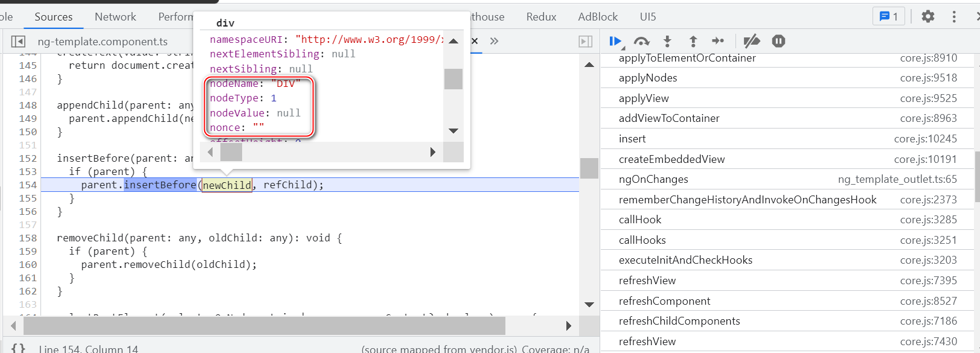The image size is (980, 353).
Task: Select callHooks call stack frame
Action: click(788, 240)
